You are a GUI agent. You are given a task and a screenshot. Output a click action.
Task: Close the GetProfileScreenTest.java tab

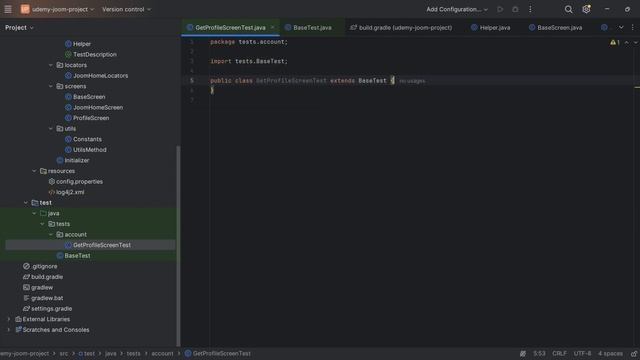click(273, 27)
